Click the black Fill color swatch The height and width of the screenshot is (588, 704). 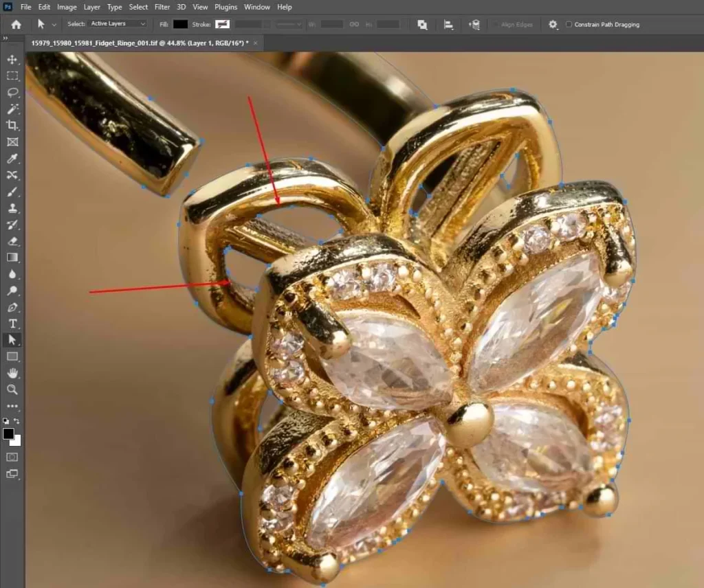[180, 24]
